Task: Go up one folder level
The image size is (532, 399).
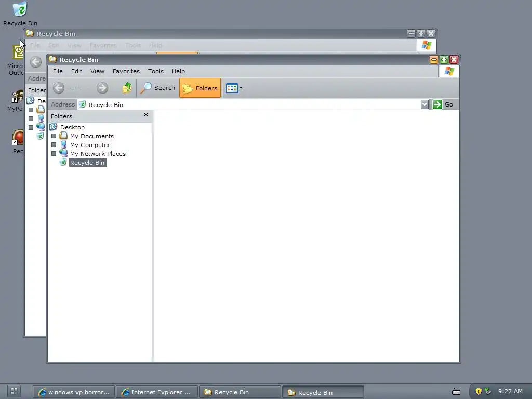Action: tap(127, 88)
